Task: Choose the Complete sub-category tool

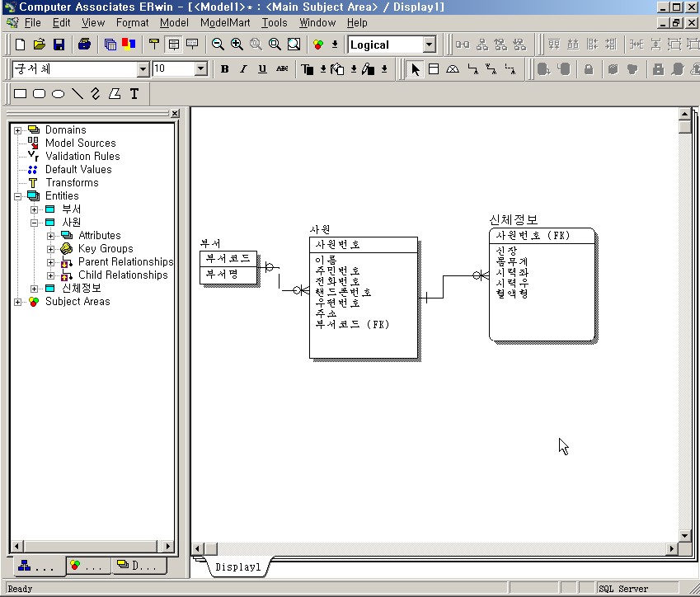Action: pos(453,68)
